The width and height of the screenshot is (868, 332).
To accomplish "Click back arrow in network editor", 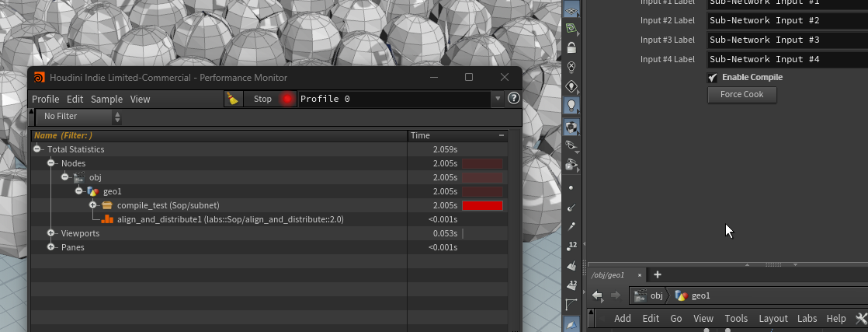I will click(x=597, y=295).
